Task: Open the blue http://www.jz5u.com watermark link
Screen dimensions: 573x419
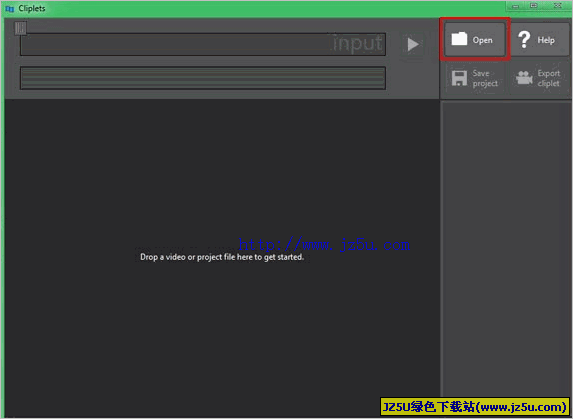Action: coord(324,244)
